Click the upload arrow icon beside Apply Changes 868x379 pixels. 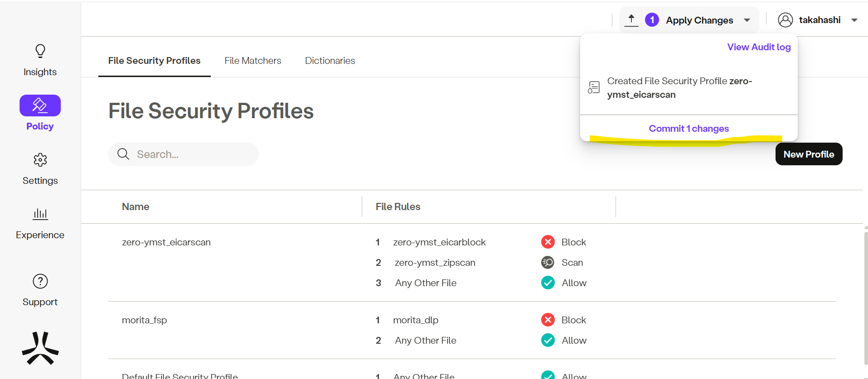(631, 20)
